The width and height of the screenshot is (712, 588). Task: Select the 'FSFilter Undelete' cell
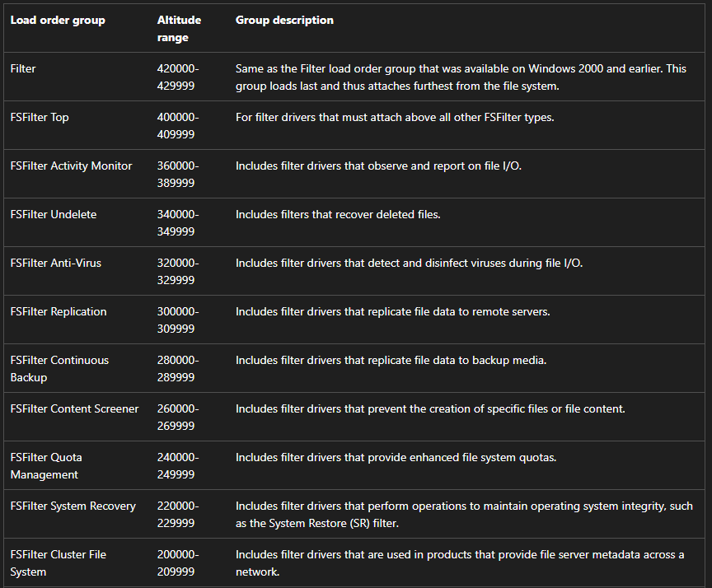(x=53, y=214)
